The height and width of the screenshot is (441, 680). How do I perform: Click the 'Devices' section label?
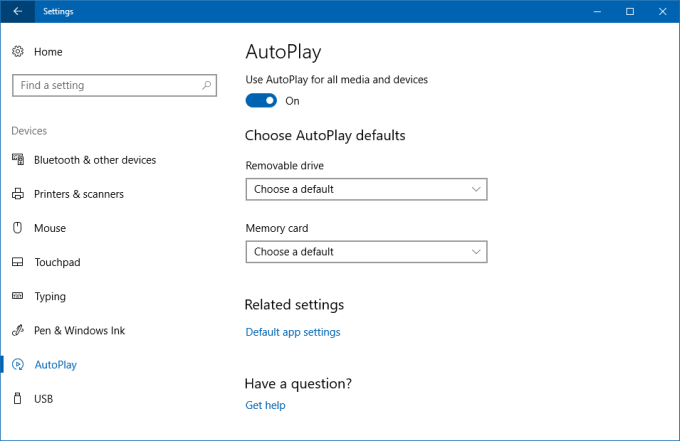point(29,131)
